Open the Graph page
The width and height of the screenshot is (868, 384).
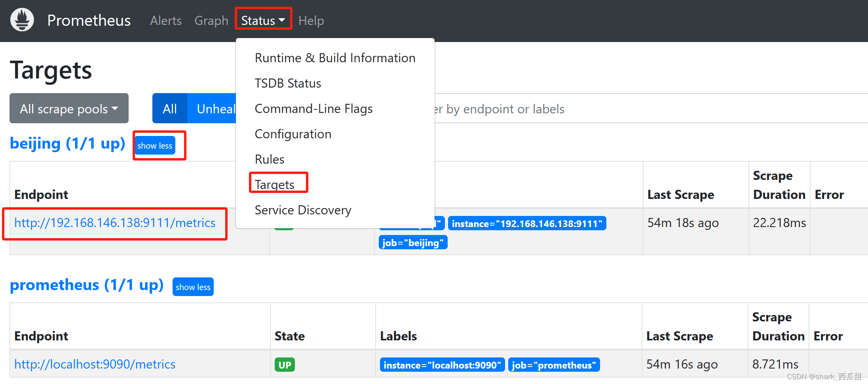[x=211, y=21]
